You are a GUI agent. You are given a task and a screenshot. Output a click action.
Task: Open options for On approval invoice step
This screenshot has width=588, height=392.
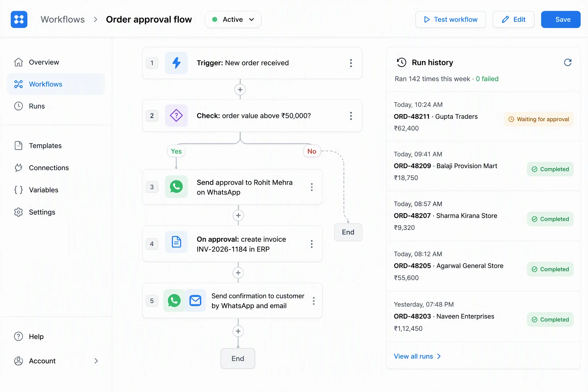312,244
